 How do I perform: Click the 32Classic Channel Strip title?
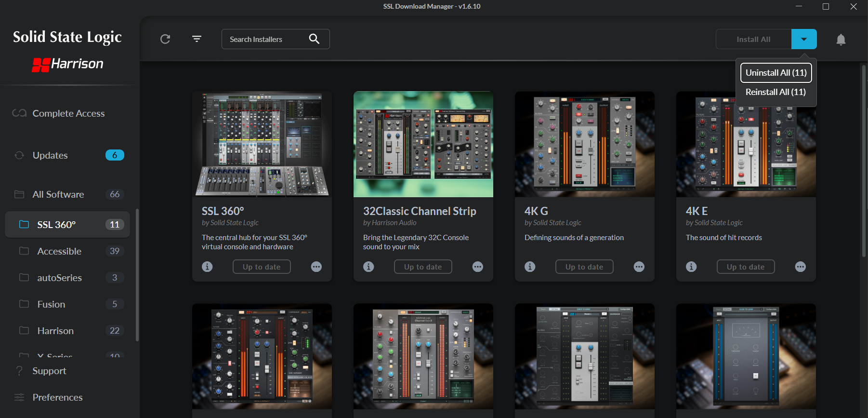420,211
